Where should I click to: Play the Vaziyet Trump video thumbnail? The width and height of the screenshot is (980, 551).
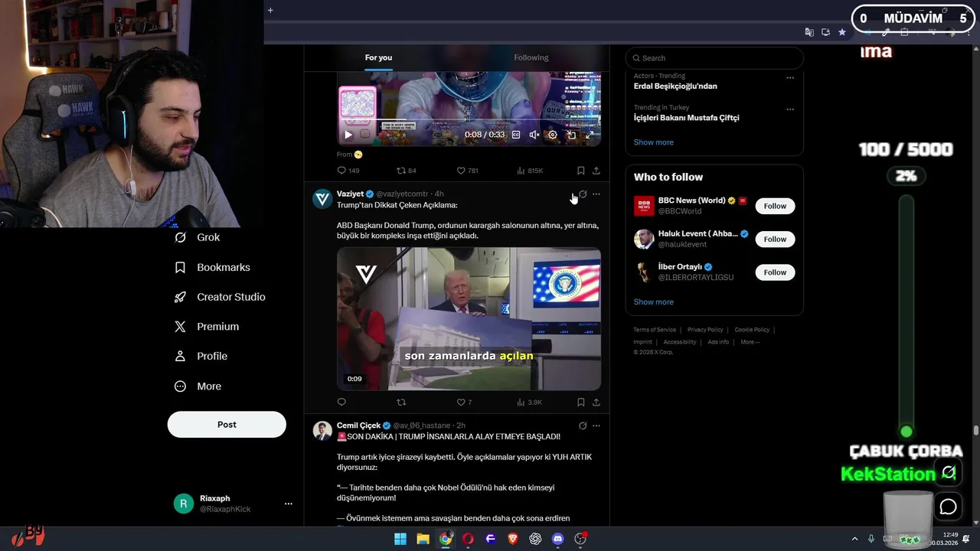(x=469, y=318)
